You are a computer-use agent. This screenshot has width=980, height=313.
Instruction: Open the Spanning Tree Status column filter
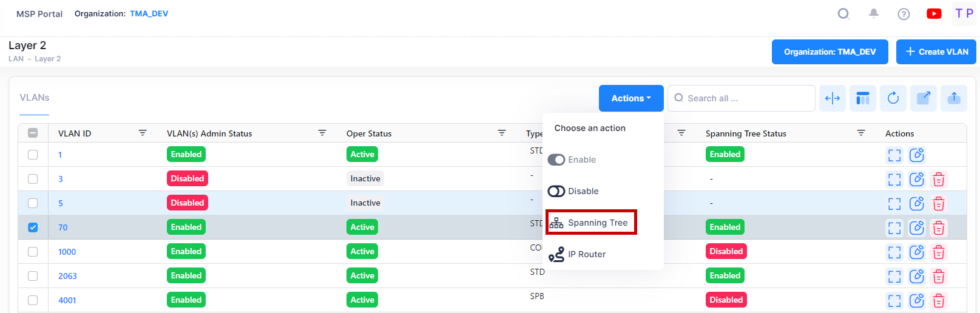pos(860,133)
